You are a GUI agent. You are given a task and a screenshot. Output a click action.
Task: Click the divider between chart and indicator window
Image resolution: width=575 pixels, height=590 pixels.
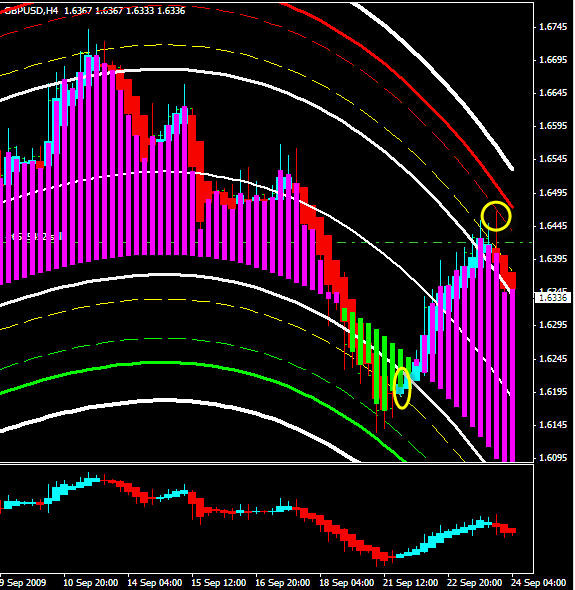266,464
